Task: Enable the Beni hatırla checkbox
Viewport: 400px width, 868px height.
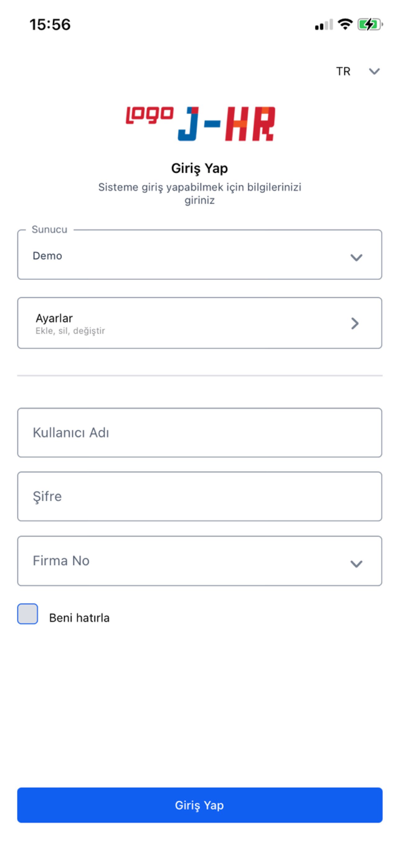Action: [28, 614]
